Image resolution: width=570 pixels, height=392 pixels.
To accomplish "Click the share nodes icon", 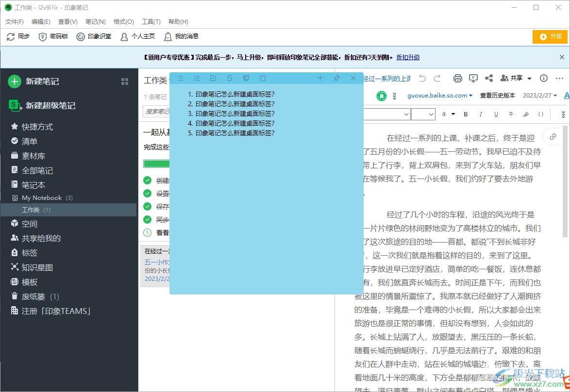I will point(489,78).
